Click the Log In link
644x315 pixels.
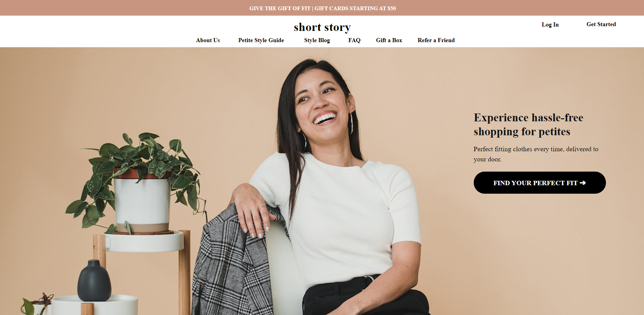tap(550, 24)
